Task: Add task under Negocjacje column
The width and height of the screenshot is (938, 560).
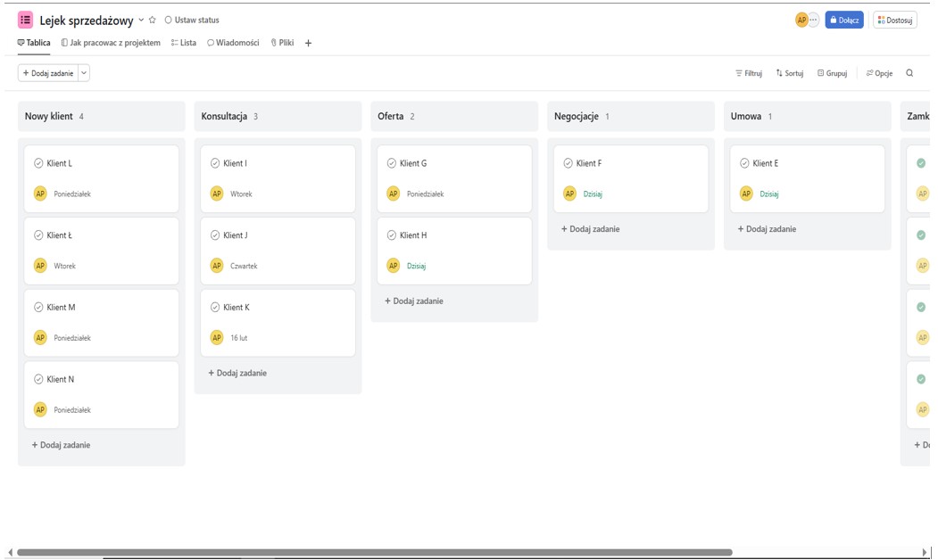Action: click(x=590, y=229)
